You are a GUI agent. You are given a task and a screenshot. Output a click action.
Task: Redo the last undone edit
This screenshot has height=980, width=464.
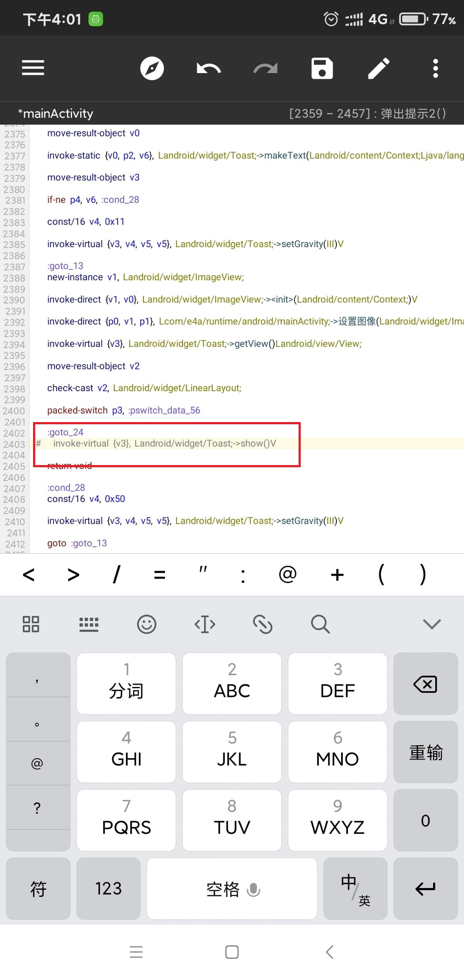pyautogui.click(x=265, y=68)
